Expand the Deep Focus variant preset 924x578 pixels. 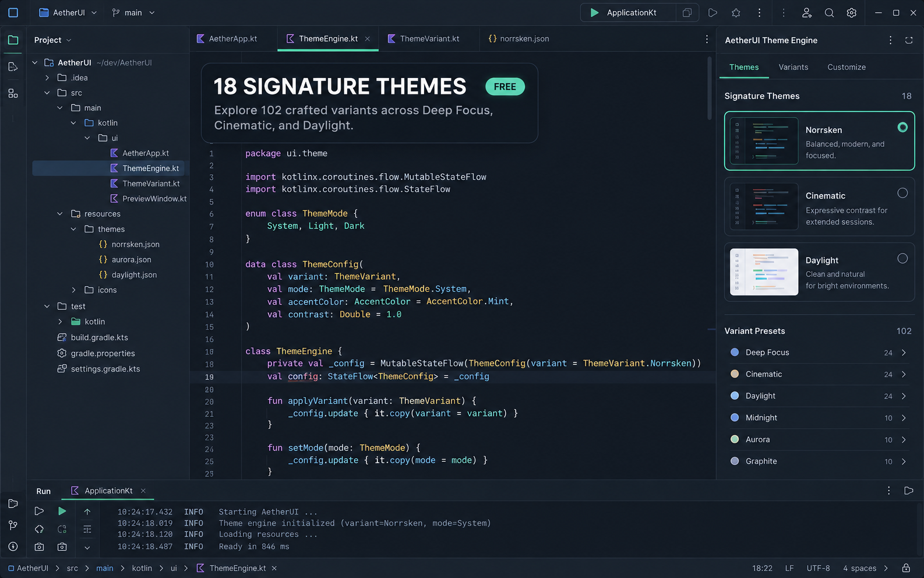click(x=904, y=353)
